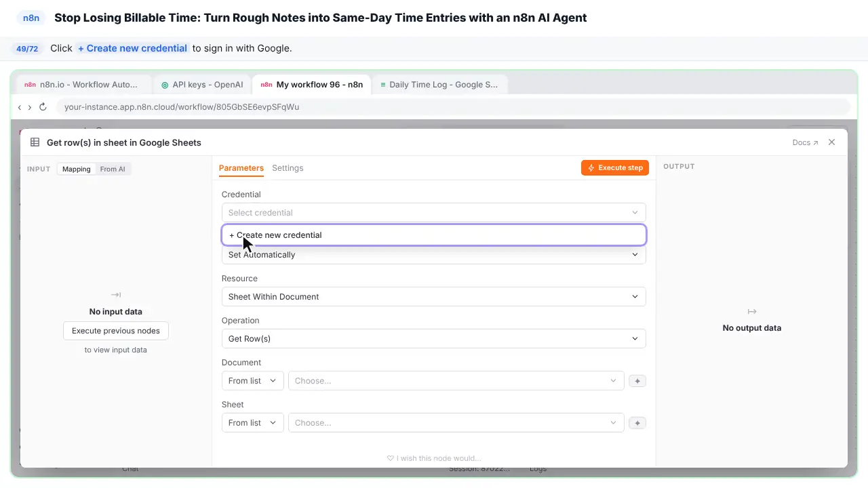
Task: Close the Google Sheets node panel
Action: tap(832, 142)
